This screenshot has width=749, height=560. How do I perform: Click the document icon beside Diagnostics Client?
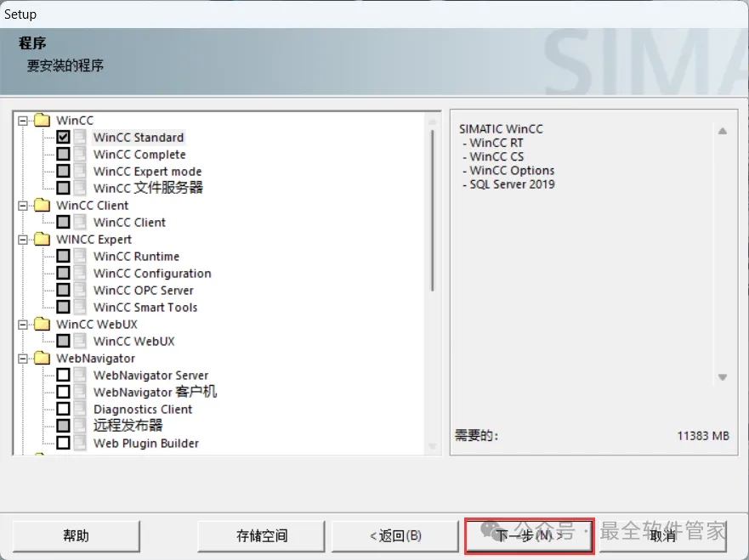click(80, 409)
